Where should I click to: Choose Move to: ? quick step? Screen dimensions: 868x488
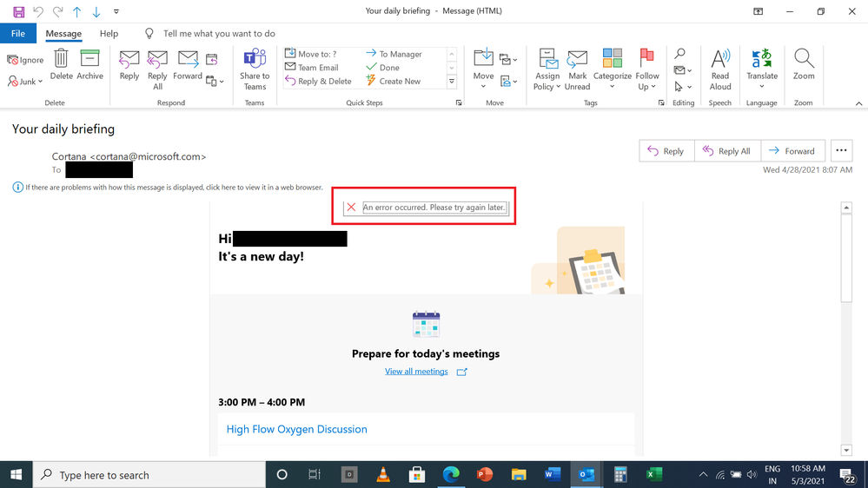click(x=310, y=54)
